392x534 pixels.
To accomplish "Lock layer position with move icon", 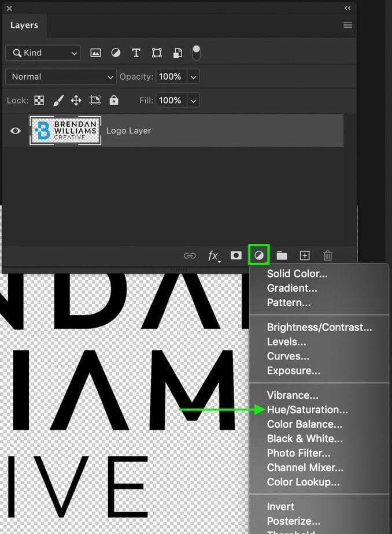I will coord(76,101).
